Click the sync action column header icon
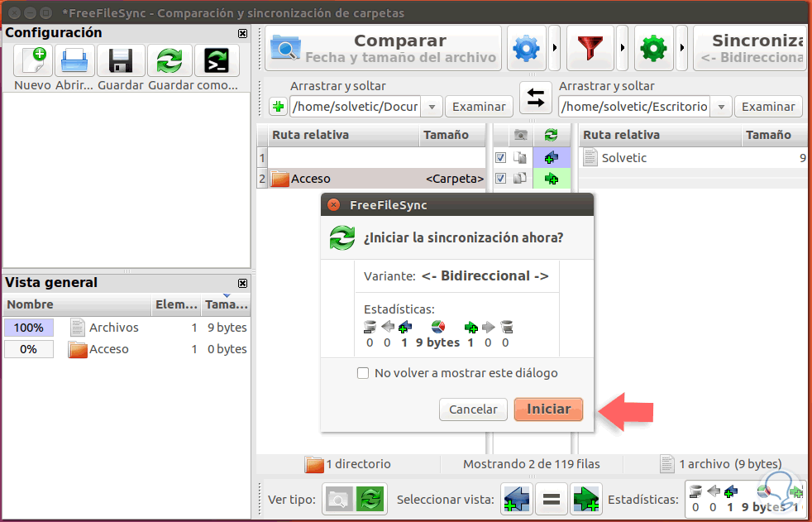The width and height of the screenshot is (812, 522). (551, 136)
